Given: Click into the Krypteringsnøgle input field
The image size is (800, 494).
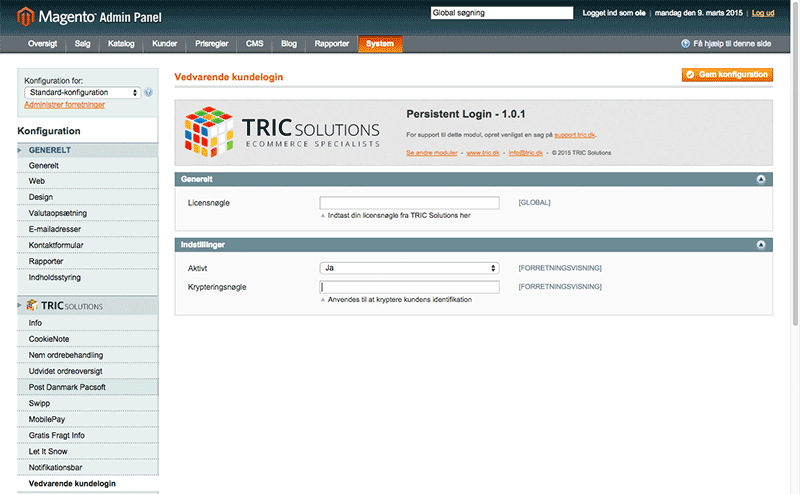Looking at the screenshot, I should [x=409, y=287].
